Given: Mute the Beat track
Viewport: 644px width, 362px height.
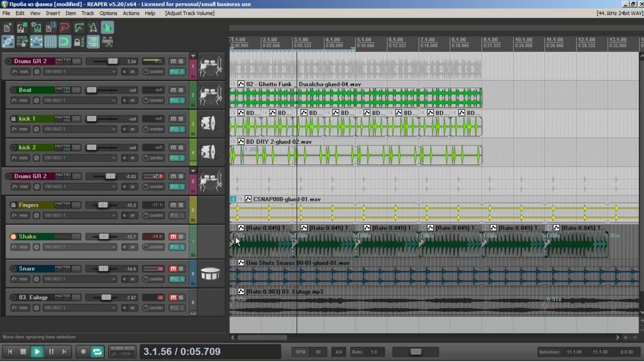Looking at the screenshot, I should (x=173, y=90).
